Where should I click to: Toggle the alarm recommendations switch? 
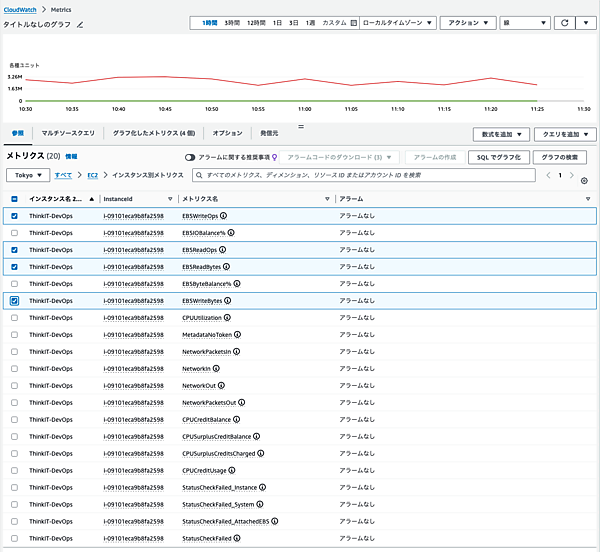pos(190,157)
